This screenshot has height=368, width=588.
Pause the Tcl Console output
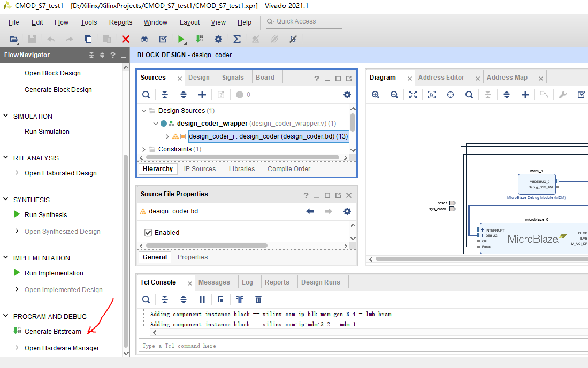202,300
